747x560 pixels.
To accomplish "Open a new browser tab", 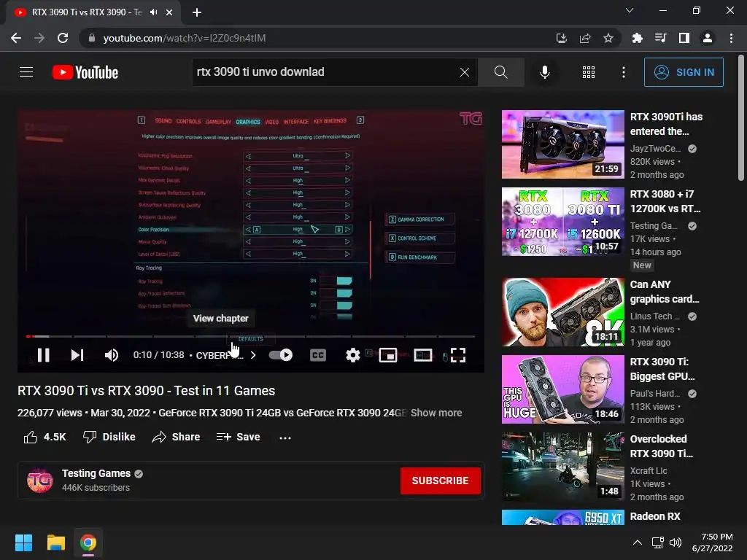I will pyautogui.click(x=197, y=12).
